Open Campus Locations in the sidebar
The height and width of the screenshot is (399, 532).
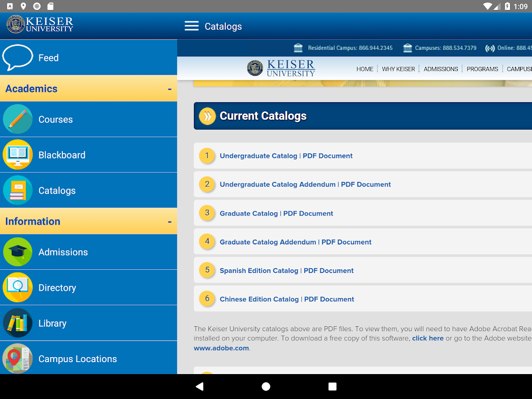(x=89, y=358)
